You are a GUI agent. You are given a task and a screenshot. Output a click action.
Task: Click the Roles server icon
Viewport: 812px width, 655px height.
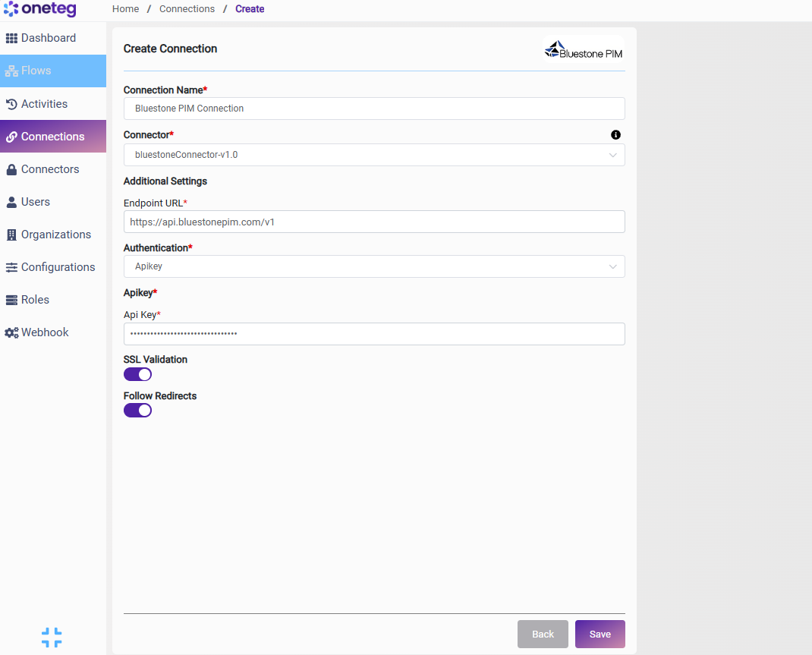point(11,300)
